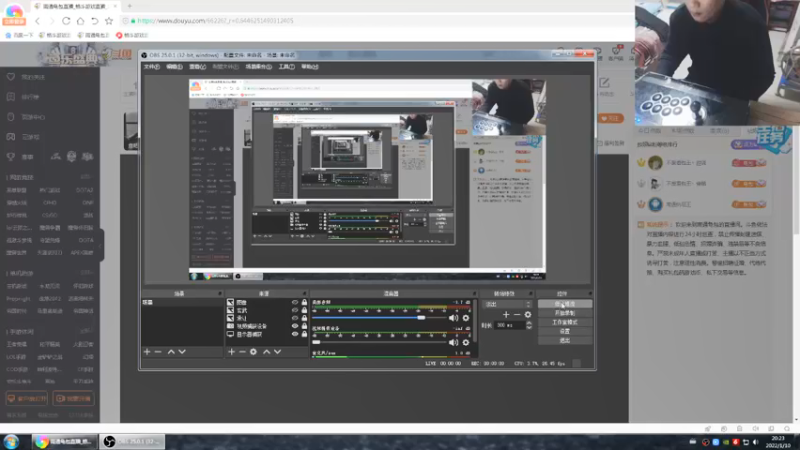
Task: Open the OBS Help (帮助) menu
Action: pyautogui.click(x=310, y=67)
